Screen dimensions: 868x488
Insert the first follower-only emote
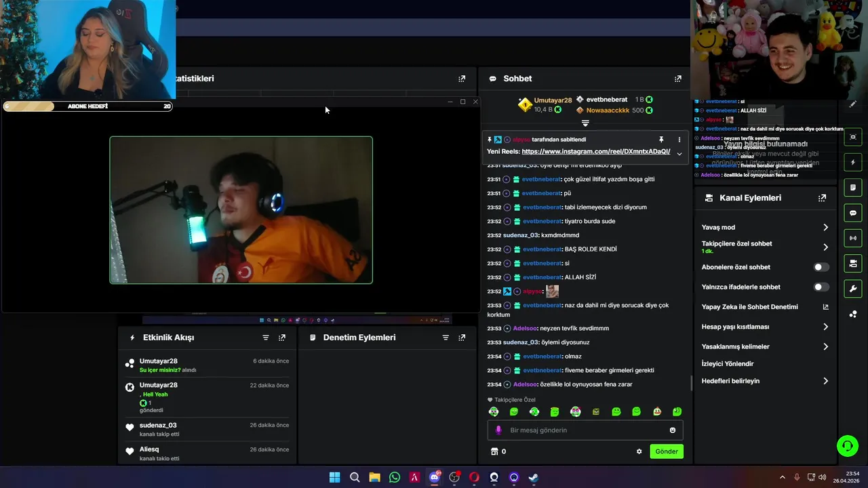coord(494,411)
